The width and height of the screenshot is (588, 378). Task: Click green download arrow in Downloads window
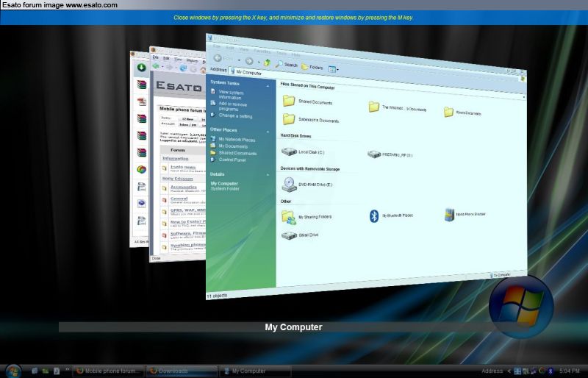(x=141, y=67)
